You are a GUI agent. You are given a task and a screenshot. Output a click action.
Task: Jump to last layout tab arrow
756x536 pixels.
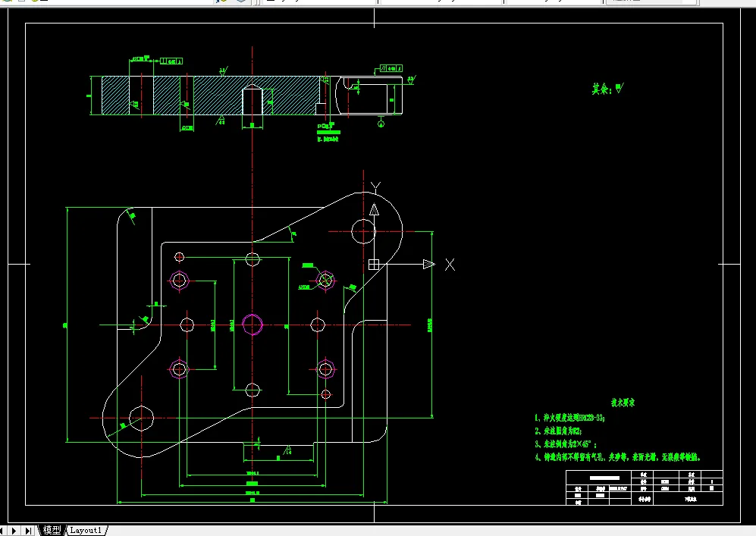pos(29,531)
